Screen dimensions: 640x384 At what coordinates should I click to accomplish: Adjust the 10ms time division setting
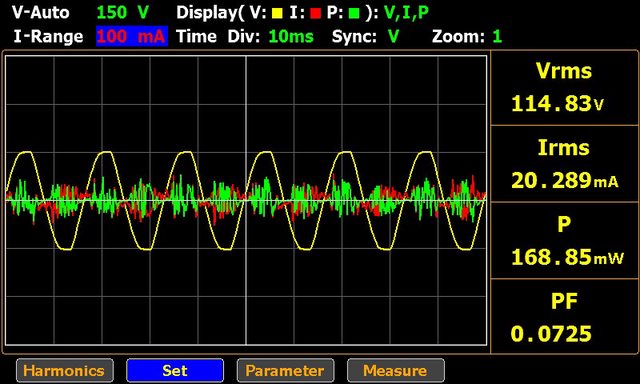pyautogui.click(x=291, y=37)
